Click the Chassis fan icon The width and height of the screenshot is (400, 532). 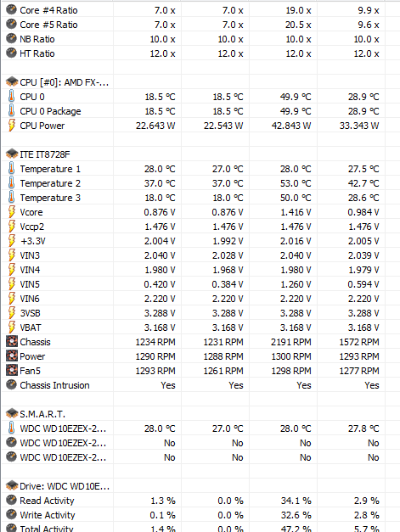[x=12, y=342]
